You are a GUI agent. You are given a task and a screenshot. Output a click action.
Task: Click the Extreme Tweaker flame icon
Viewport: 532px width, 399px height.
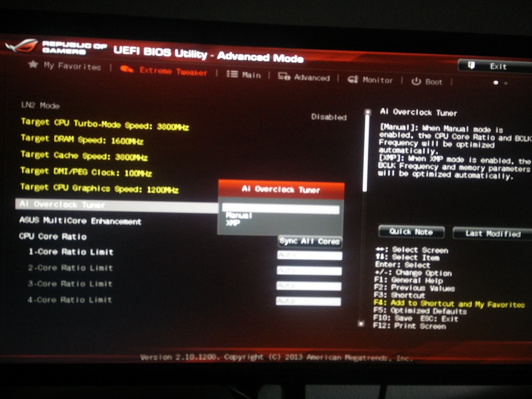coord(126,69)
